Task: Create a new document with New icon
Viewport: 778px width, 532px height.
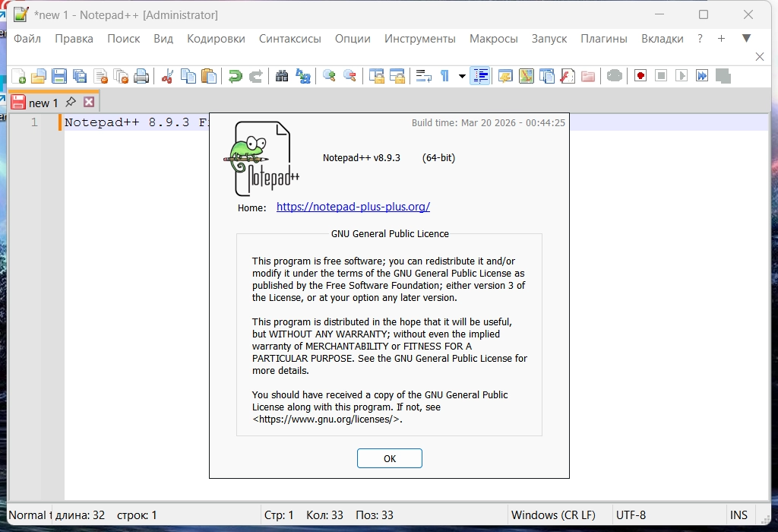Action: pos(18,76)
